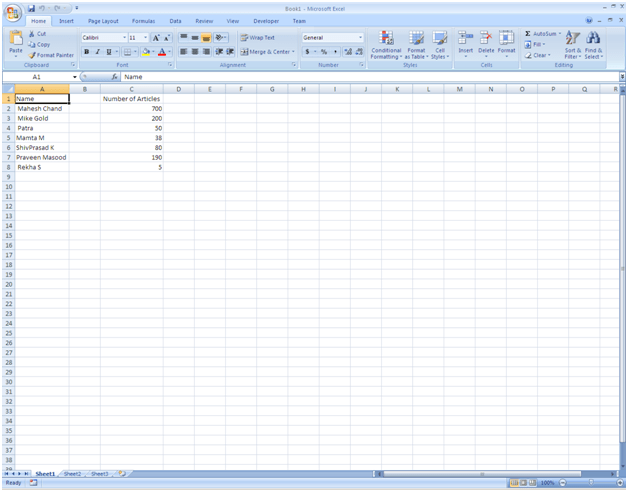Image resolution: width=628 pixels, height=492 pixels.
Task: Click the Save icon in Quick Access Toolbar
Action: coord(32,8)
